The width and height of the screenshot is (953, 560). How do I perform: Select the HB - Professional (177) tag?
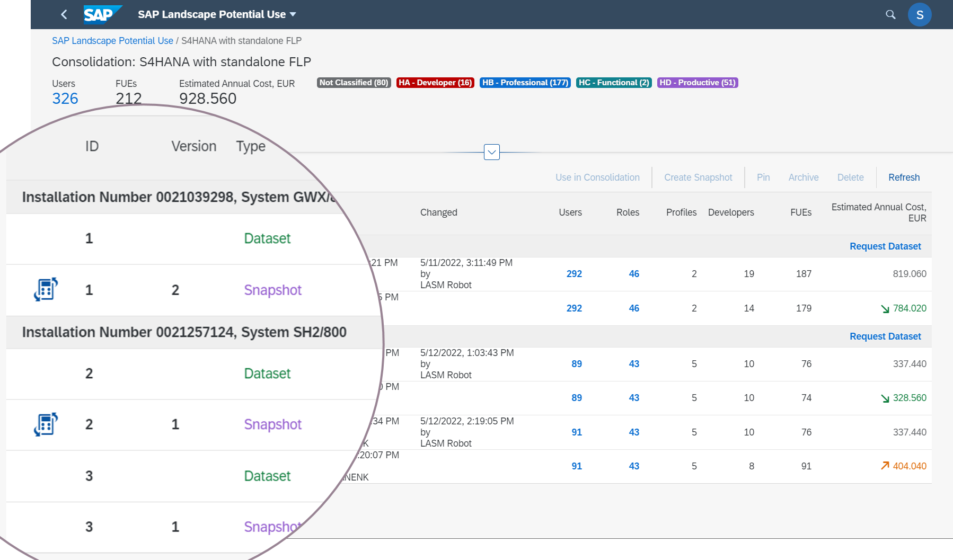point(525,83)
